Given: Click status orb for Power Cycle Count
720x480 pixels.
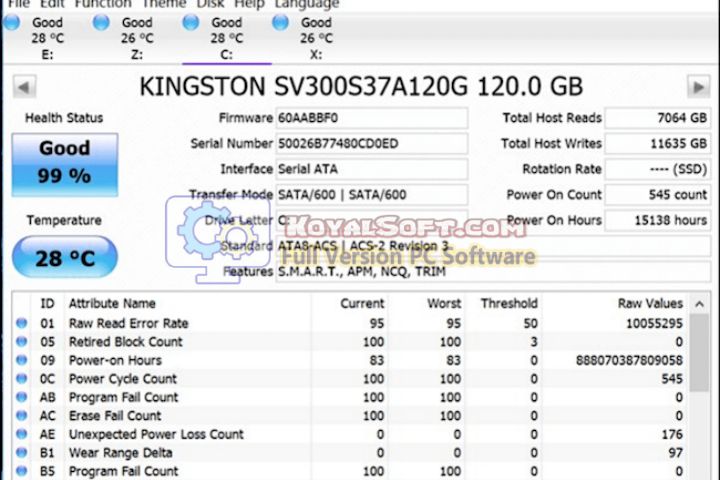Looking at the screenshot, I should (22, 379).
